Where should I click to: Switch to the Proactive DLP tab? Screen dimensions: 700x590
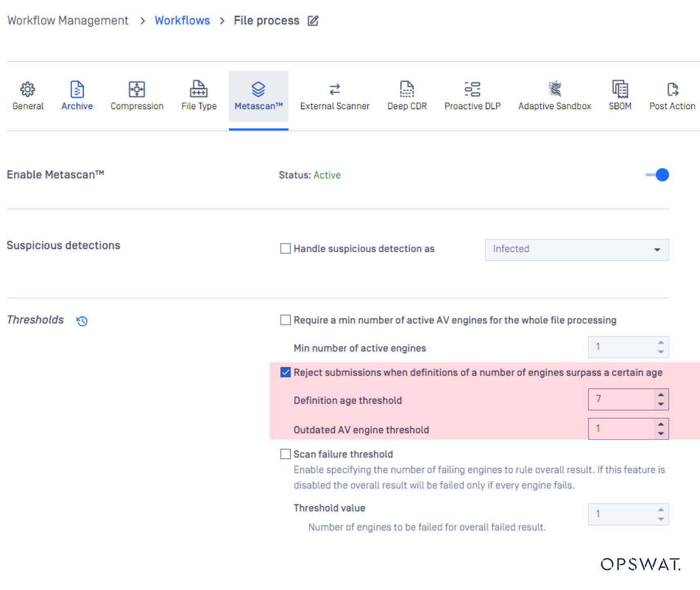(472, 89)
